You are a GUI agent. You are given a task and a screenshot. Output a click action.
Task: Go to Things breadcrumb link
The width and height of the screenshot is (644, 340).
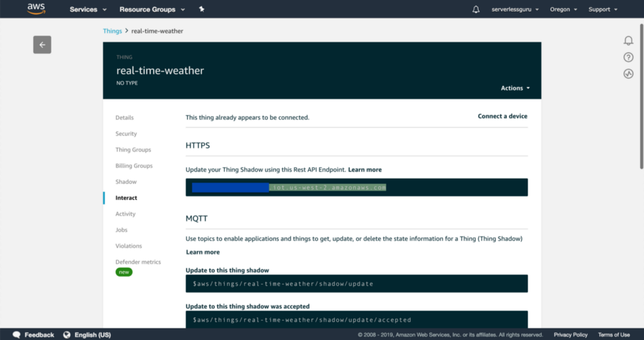(112, 31)
